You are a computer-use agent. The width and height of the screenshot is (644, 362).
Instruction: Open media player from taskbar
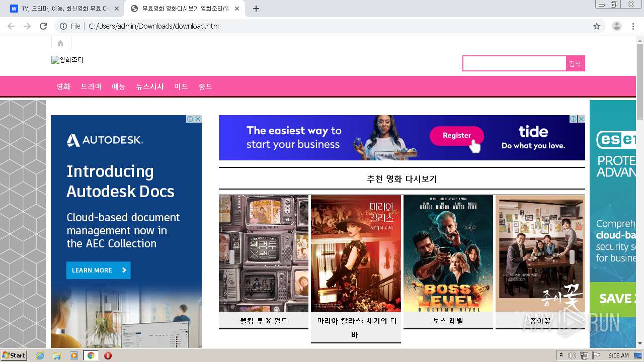pos(74,355)
